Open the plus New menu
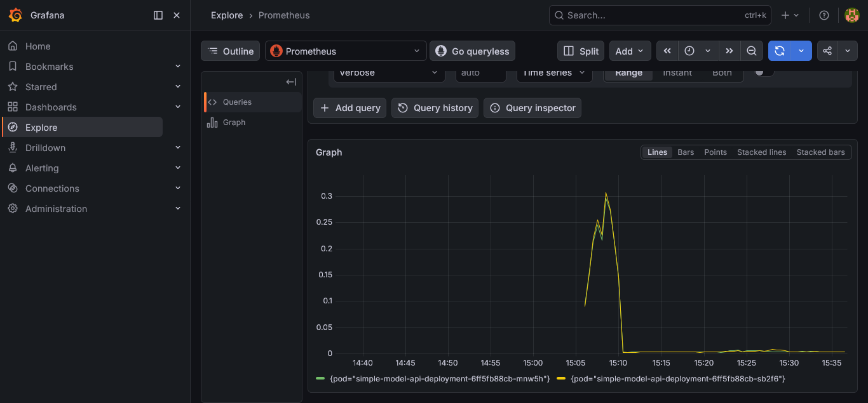The image size is (868, 403). tap(790, 15)
